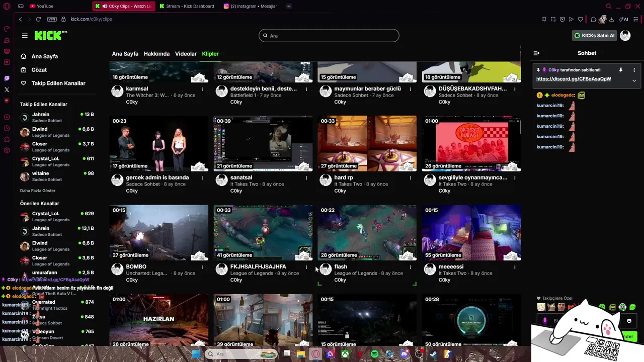Switch to Ana Sayfa channel tab

tap(125, 54)
